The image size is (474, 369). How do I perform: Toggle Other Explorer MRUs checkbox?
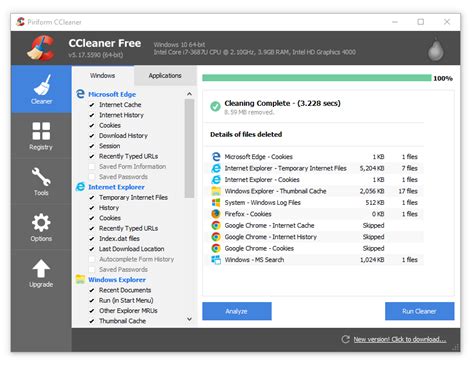click(92, 311)
